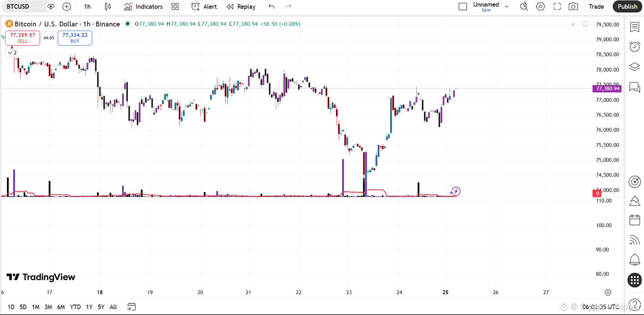Open the object tree layers icon

(x=635, y=67)
